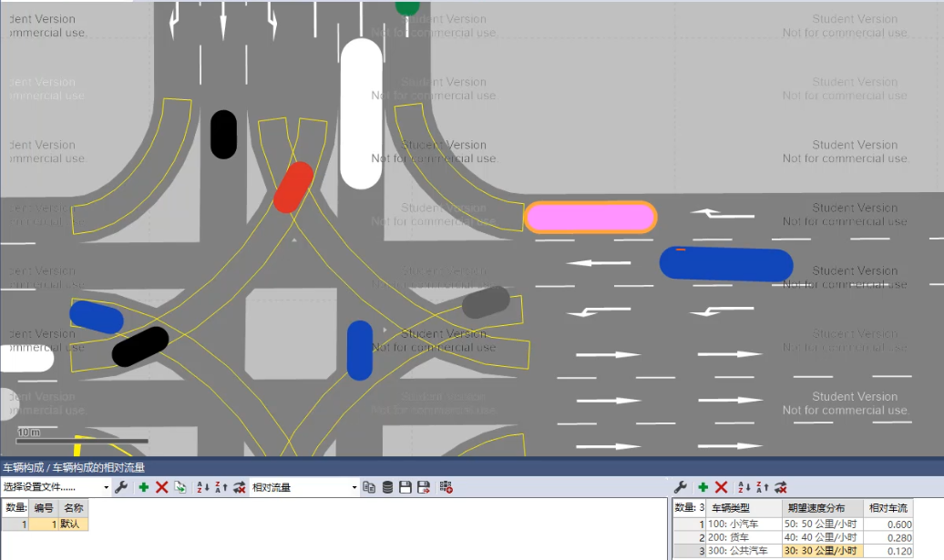944x560 pixels.
Task: Save the list to an attribute file
Action: point(405,487)
